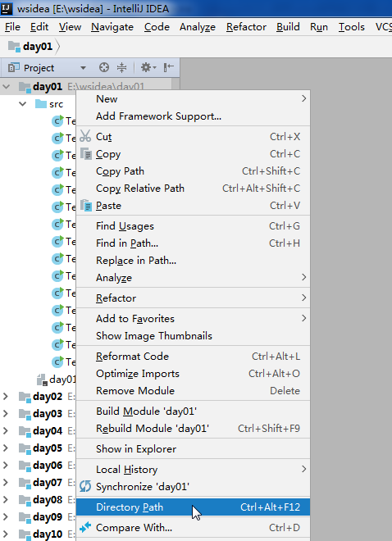This screenshot has width=392, height=541.
Task: Click the Compare With arrows icon
Action: pyautogui.click(x=85, y=527)
